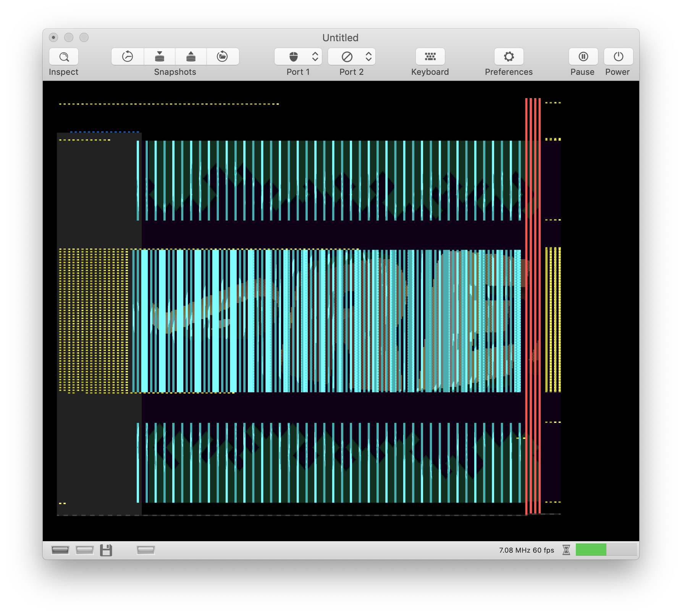Close the Untitled emulator window
682x616 pixels.
53,37
